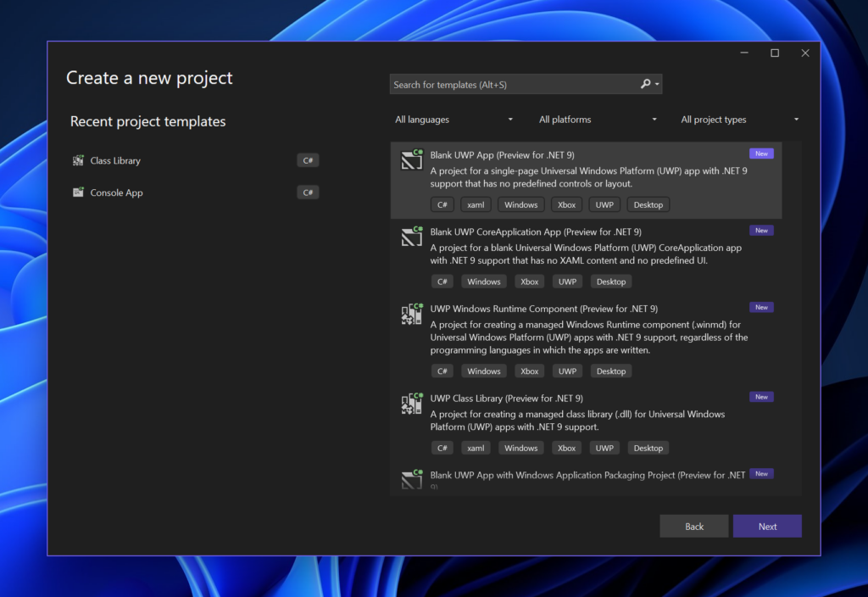Open the All languages dropdown
This screenshot has width=868, height=597.
454,120
